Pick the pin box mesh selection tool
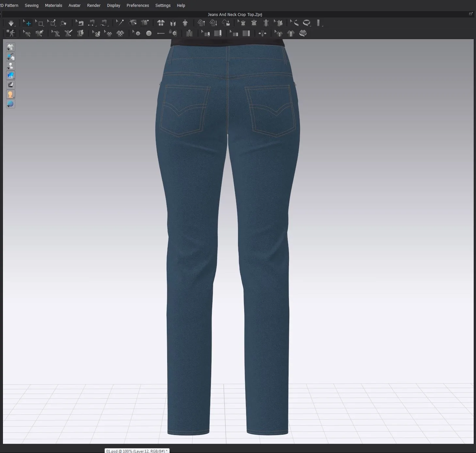The width and height of the screenshot is (476, 453). point(52,23)
